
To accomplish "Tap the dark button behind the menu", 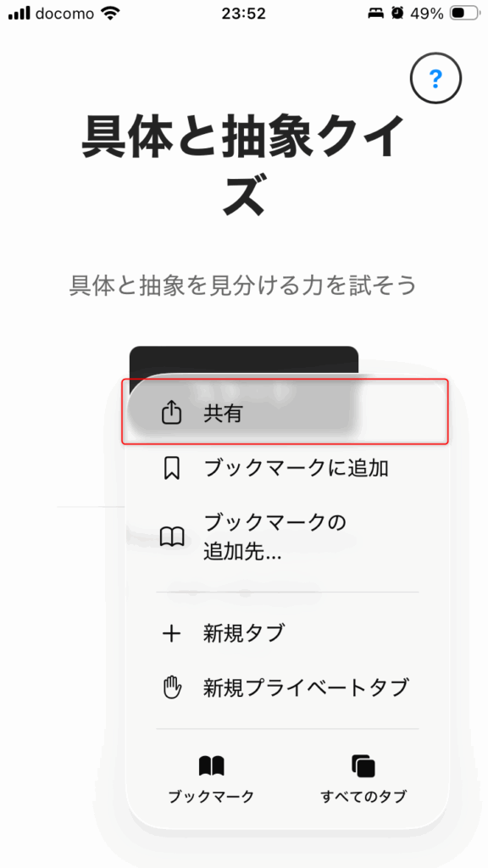I will 243,361.
